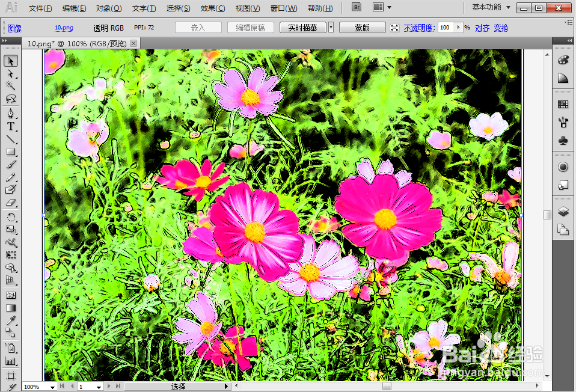Open the 文件(F) menu
The height and width of the screenshot is (392, 576).
(40, 8)
